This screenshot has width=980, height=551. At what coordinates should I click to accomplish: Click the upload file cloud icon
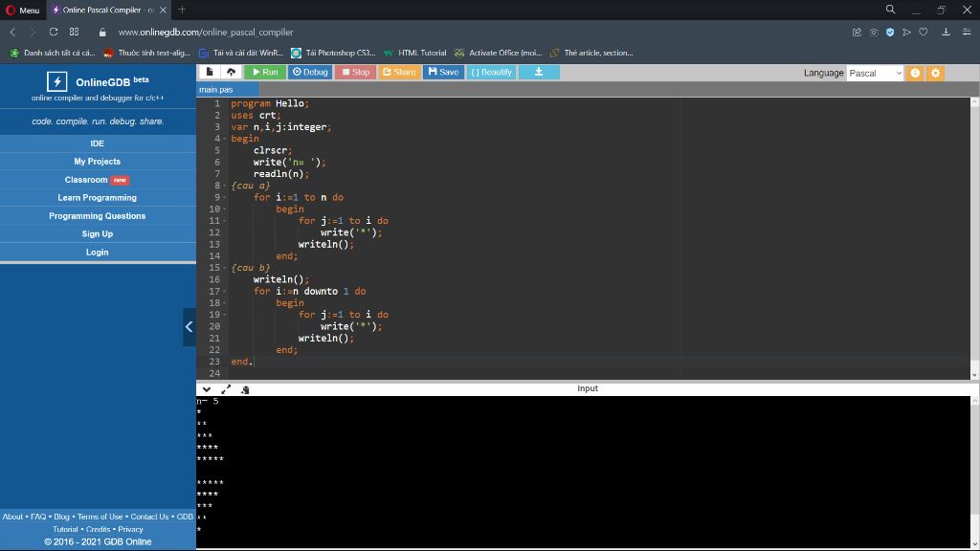[x=231, y=72]
